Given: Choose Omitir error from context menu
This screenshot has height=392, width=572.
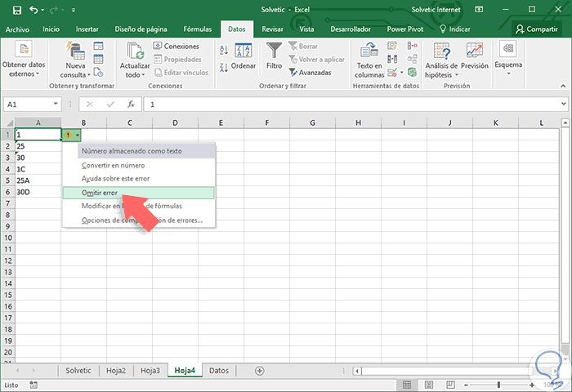Looking at the screenshot, I should point(100,193).
